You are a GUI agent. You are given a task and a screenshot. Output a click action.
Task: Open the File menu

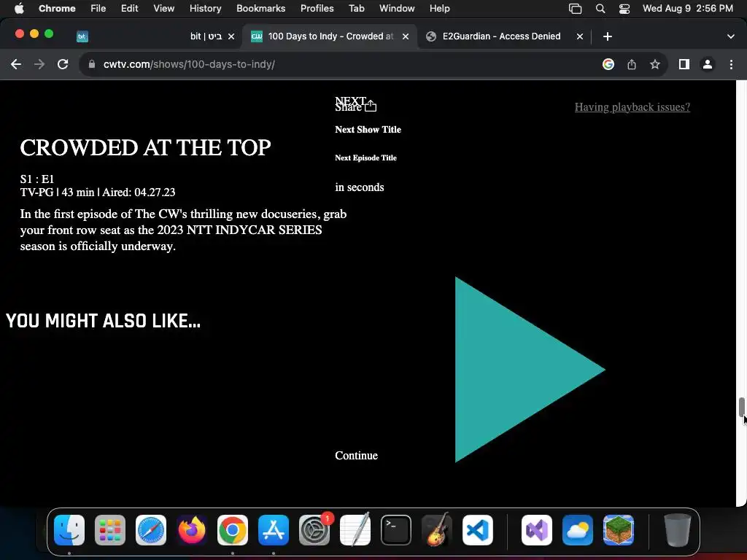tap(98, 9)
